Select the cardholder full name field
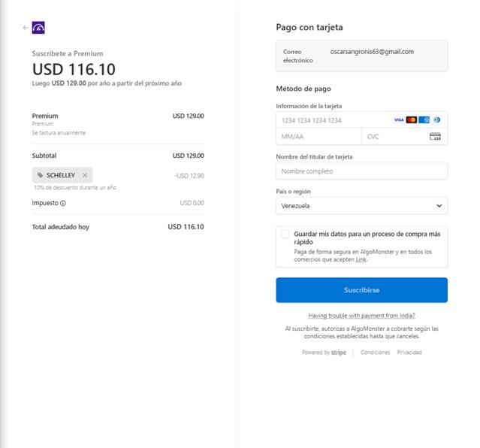 [361, 171]
